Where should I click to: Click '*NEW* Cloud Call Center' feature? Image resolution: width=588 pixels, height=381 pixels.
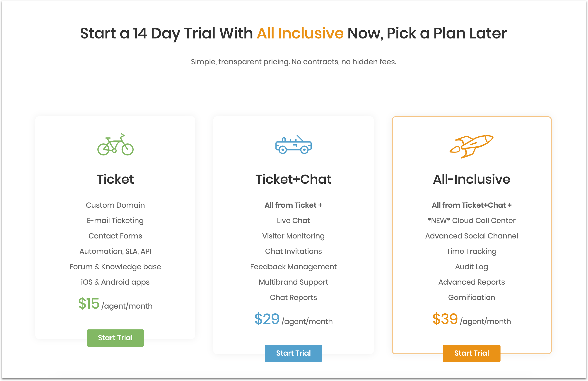tap(471, 220)
